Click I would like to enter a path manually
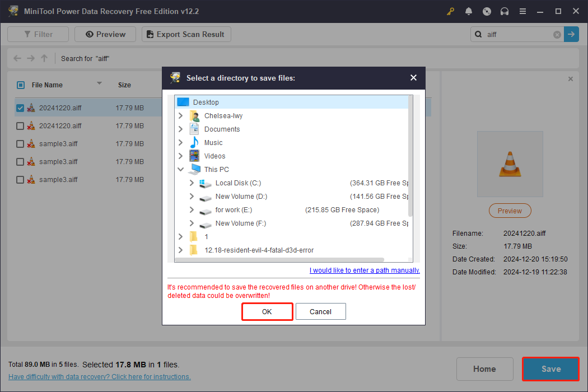Viewport: 588px width, 392px height. [x=365, y=270]
